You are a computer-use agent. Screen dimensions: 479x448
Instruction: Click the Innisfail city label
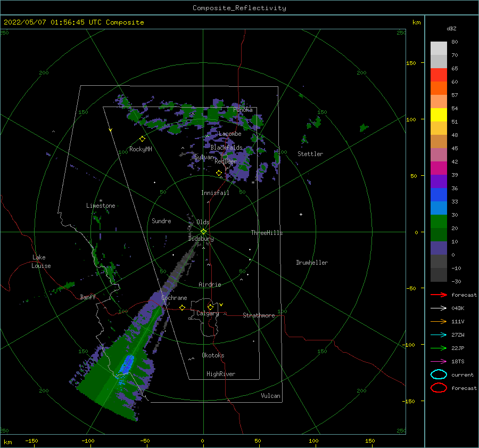pos(215,193)
